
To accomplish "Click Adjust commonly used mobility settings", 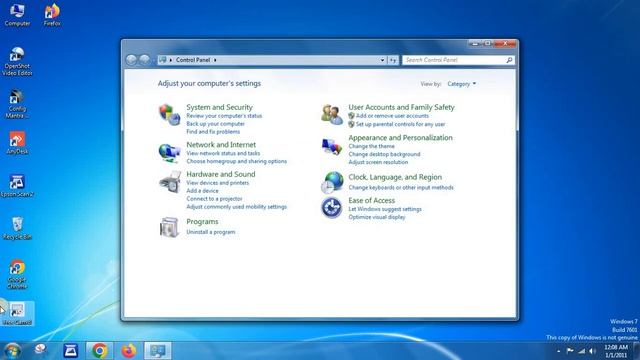I will (236, 207).
